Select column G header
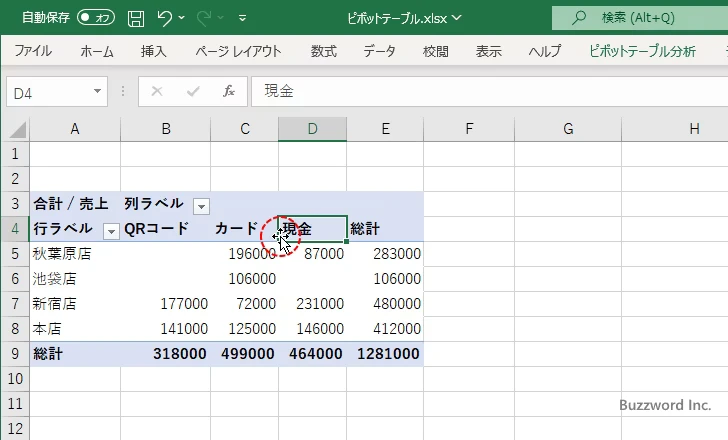The height and width of the screenshot is (440, 728). click(x=568, y=129)
